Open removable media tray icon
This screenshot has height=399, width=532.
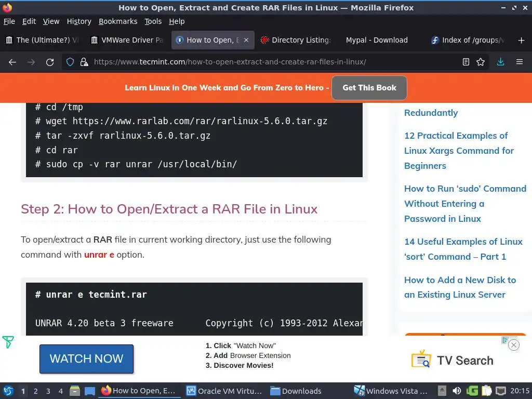pyautogui.click(x=442, y=391)
